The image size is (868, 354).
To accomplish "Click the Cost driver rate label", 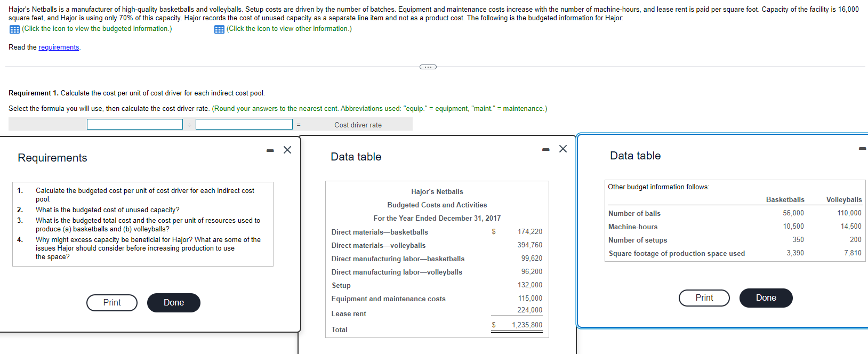I will [x=358, y=125].
